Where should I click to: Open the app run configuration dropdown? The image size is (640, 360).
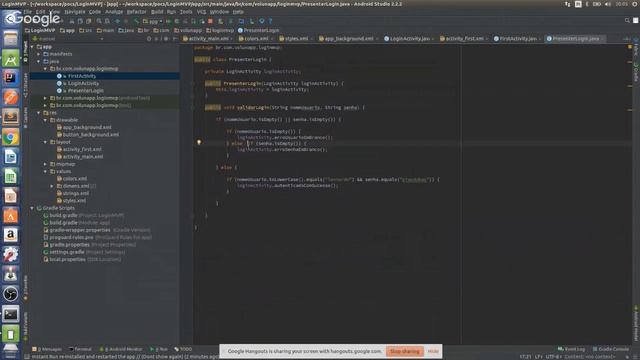[153, 21]
